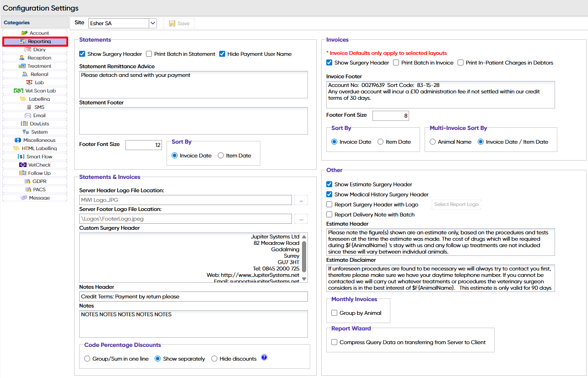Image resolution: width=588 pixels, height=378 pixels.
Task: Click the Vet Scan Lab icon
Action: pyautogui.click(x=18, y=91)
